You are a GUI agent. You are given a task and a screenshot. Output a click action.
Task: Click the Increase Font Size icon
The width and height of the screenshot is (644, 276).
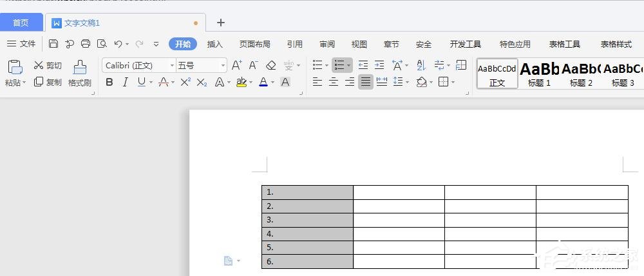(x=236, y=65)
